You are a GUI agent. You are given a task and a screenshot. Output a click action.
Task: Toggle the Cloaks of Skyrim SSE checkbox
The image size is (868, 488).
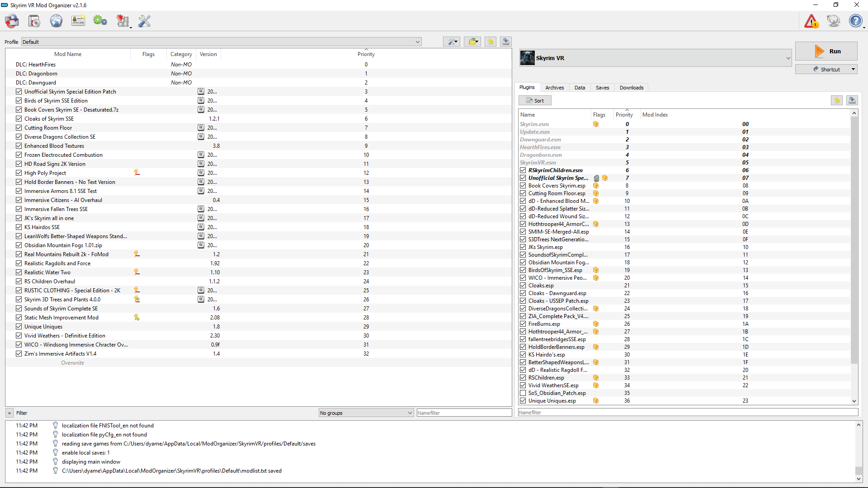pyautogui.click(x=19, y=118)
